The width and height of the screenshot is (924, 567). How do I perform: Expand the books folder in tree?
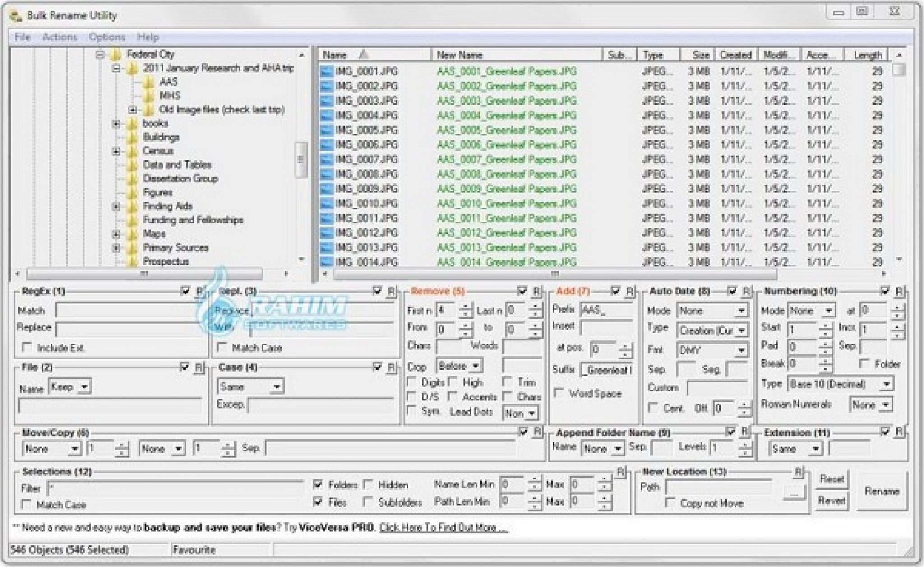116,124
